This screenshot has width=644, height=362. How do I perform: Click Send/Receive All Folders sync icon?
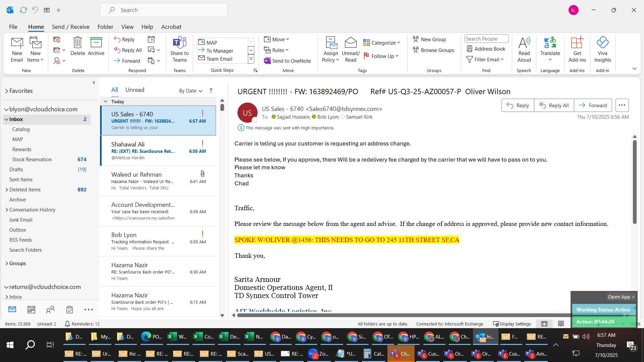point(23,10)
